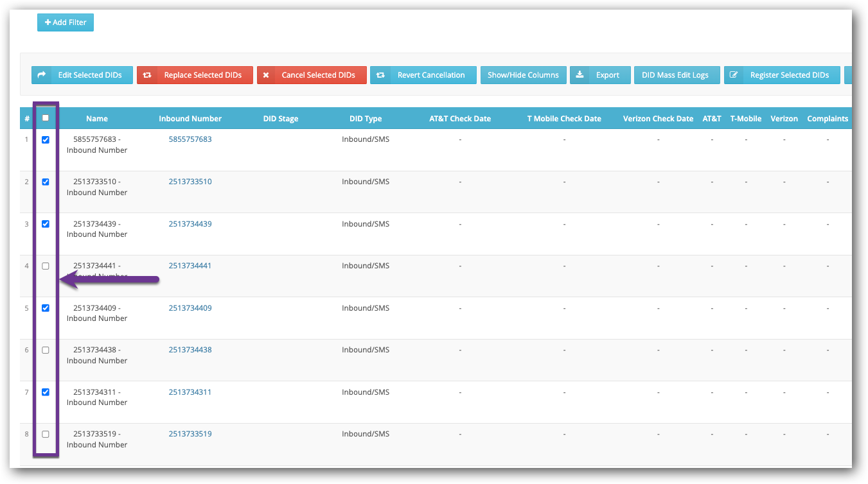Open inbound number link 2513734441
The height and width of the screenshot is (484, 868).
(x=190, y=266)
